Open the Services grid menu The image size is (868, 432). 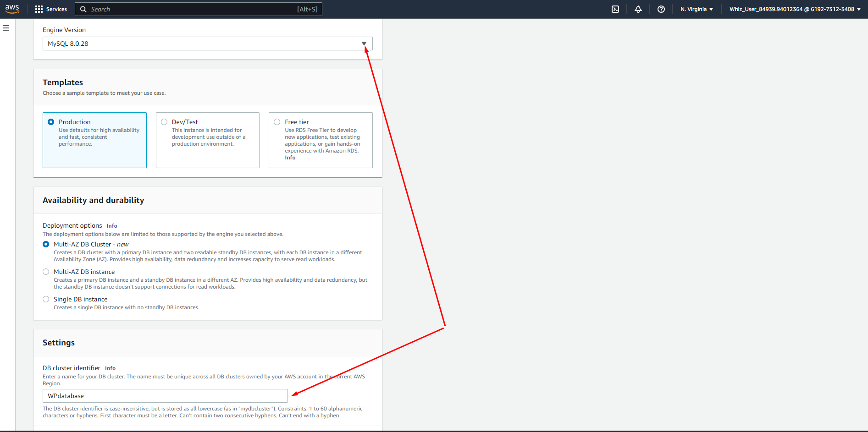[39, 9]
